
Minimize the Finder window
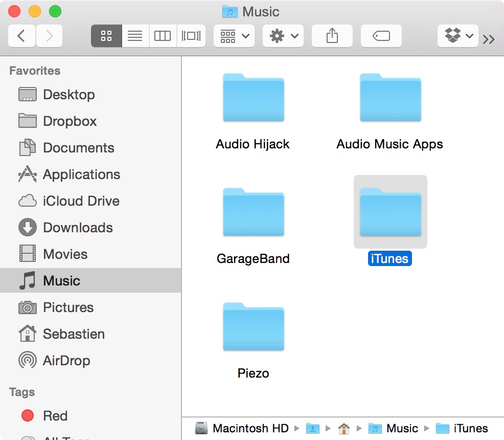tap(35, 11)
